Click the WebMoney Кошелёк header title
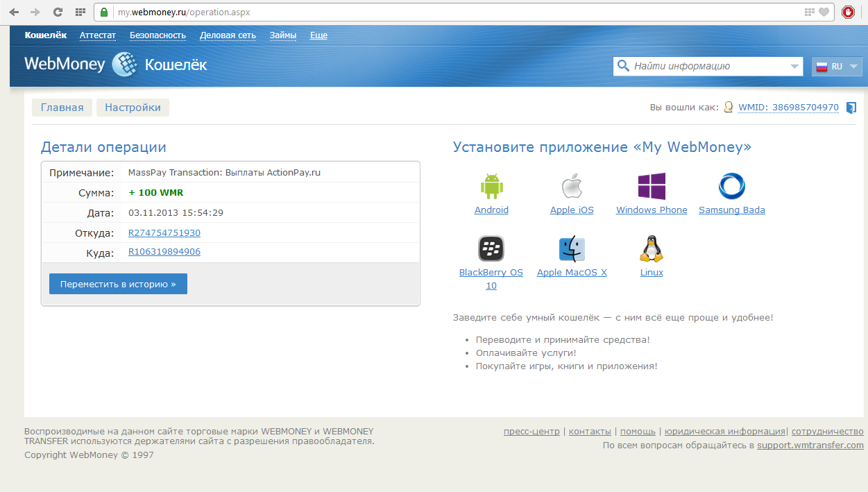The height and width of the screenshot is (492, 868). pyautogui.click(x=116, y=65)
